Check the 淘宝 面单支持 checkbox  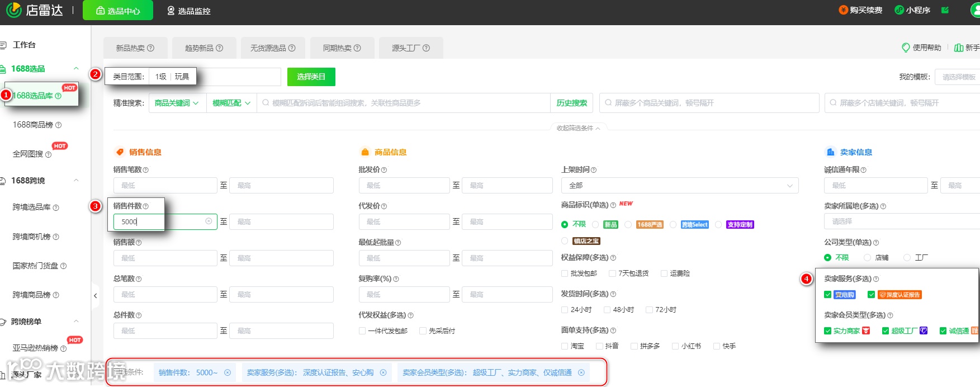click(565, 346)
